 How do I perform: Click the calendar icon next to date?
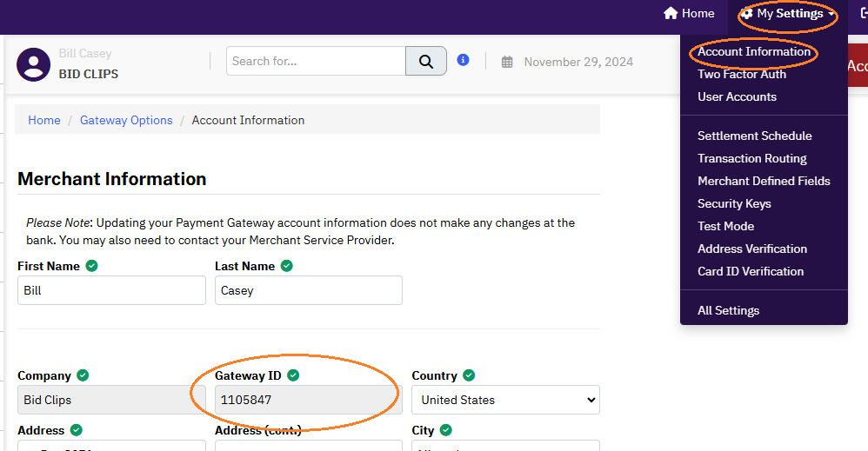click(507, 63)
